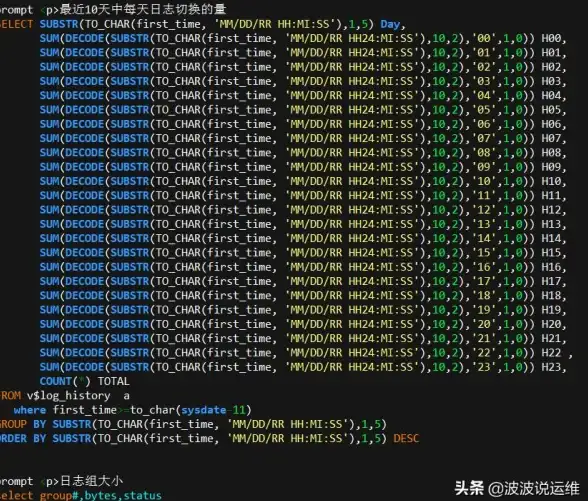This screenshot has height=501, width=588.
Task: Click the H00 column alias
Action: [551, 38]
